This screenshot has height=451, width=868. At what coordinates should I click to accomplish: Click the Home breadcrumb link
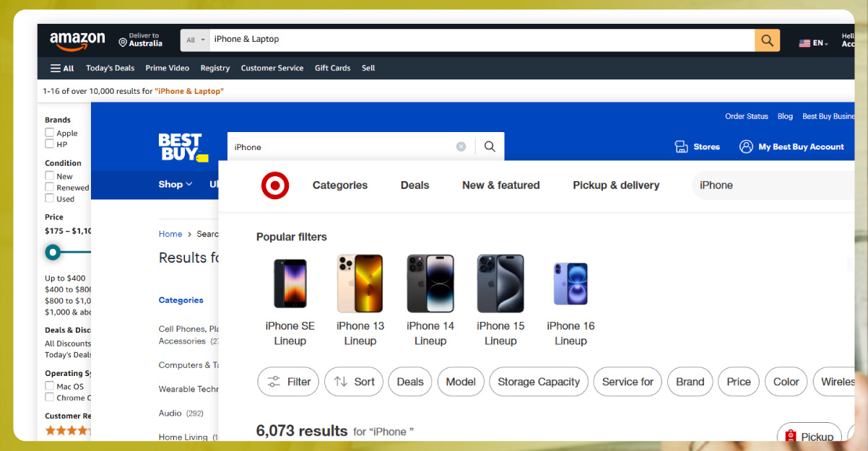tap(170, 234)
